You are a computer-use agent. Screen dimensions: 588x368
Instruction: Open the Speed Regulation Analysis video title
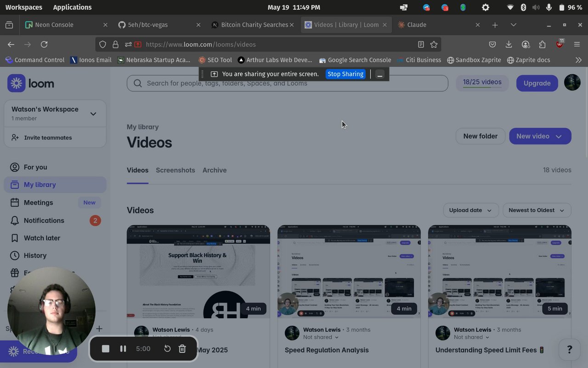[327, 350]
